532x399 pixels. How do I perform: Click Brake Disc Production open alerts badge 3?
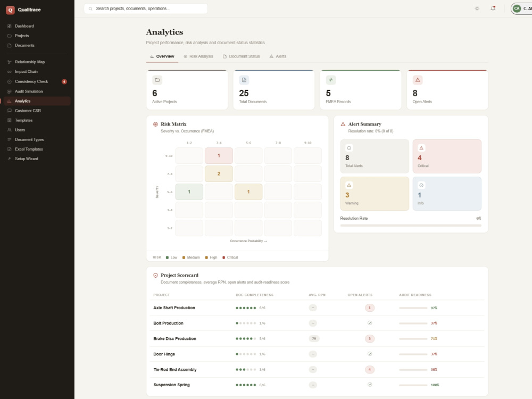pyautogui.click(x=370, y=338)
